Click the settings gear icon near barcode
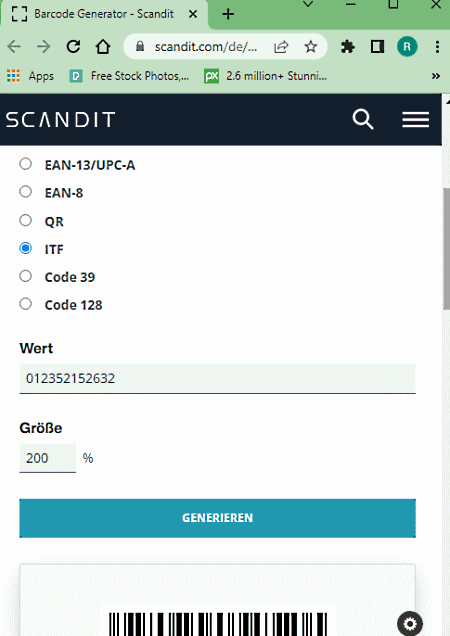 410,623
